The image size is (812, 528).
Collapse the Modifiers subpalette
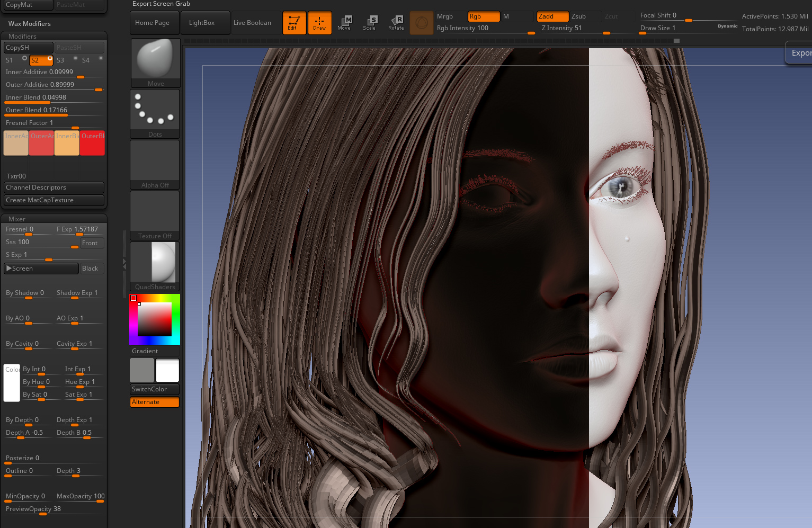coord(23,37)
